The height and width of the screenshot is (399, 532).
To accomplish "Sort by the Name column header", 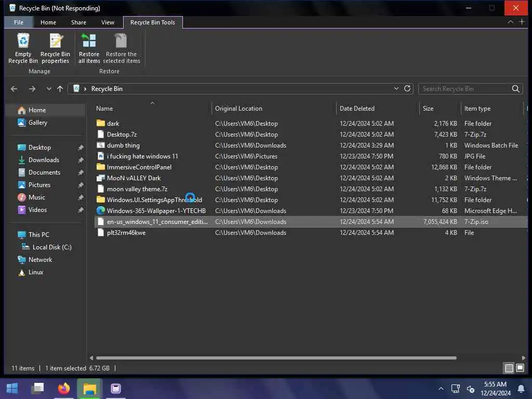I will pyautogui.click(x=152, y=109).
